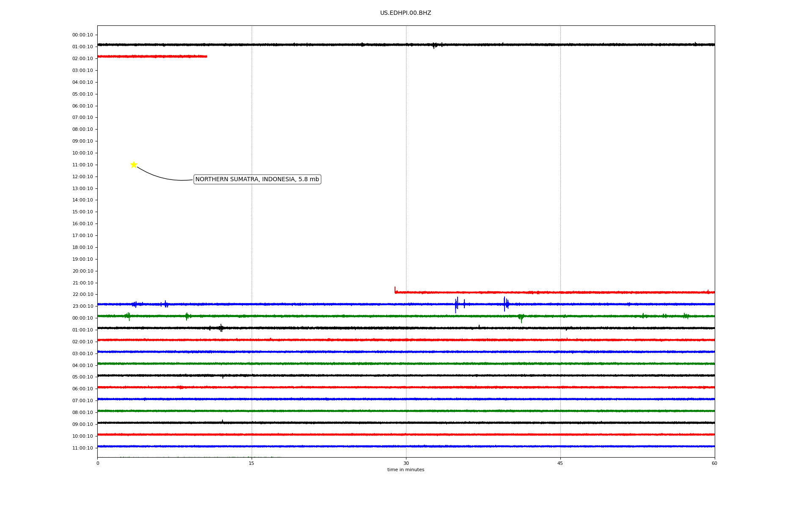This screenshot has height=508, width=812.
Task: Click the yellow earthquake star marker
Action: (x=134, y=165)
